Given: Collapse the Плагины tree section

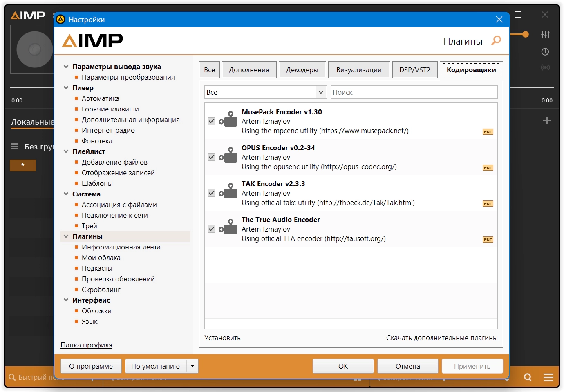Looking at the screenshot, I should (x=66, y=236).
